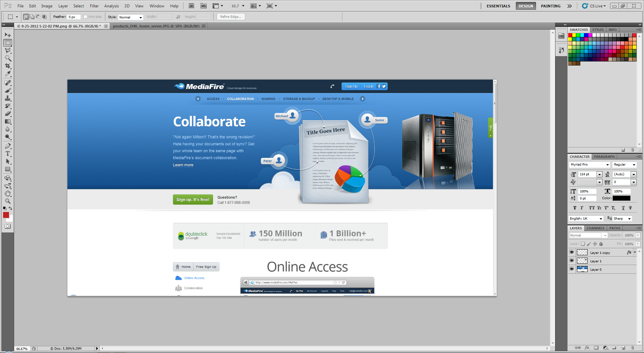
Task: Open the Sharp anti-aliasing dropdown
Action: pyautogui.click(x=623, y=219)
